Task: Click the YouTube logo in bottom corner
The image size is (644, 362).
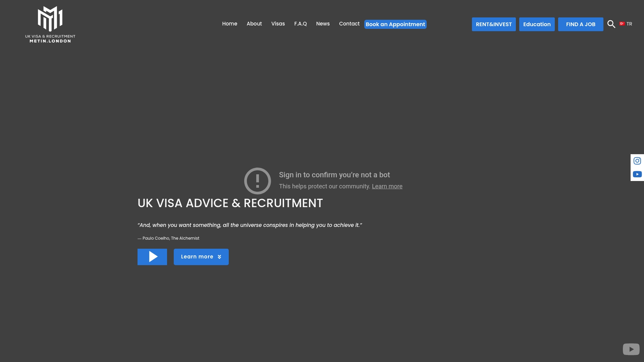Action: point(631,349)
